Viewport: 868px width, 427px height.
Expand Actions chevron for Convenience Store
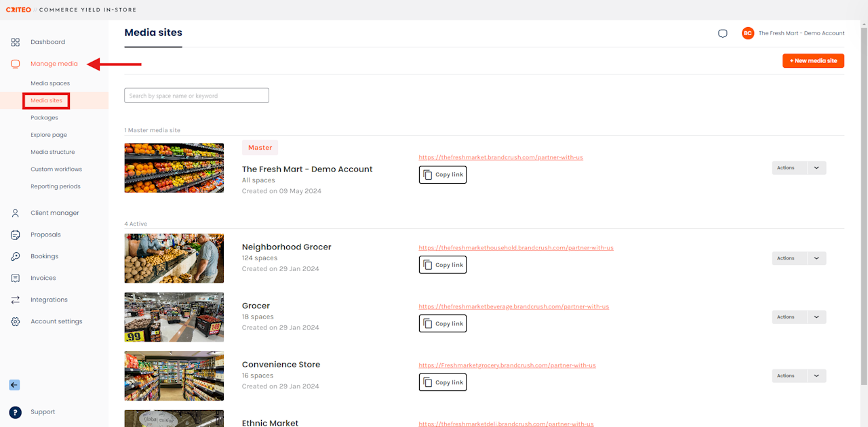pyautogui.click(x=816, y=375)
